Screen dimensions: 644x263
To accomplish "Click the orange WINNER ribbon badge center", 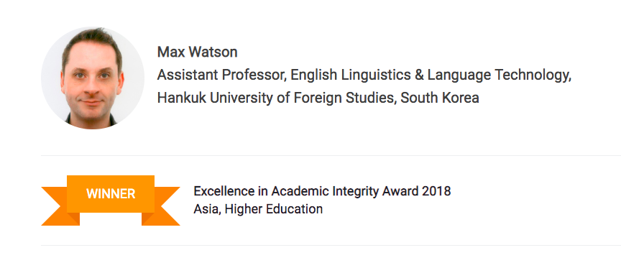I will [x=111, y=193].
